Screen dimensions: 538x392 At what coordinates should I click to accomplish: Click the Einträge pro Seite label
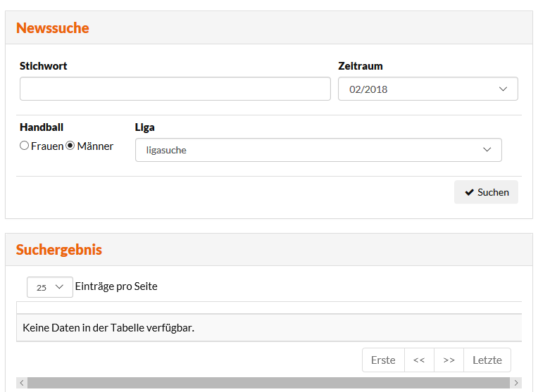[116, 286]
